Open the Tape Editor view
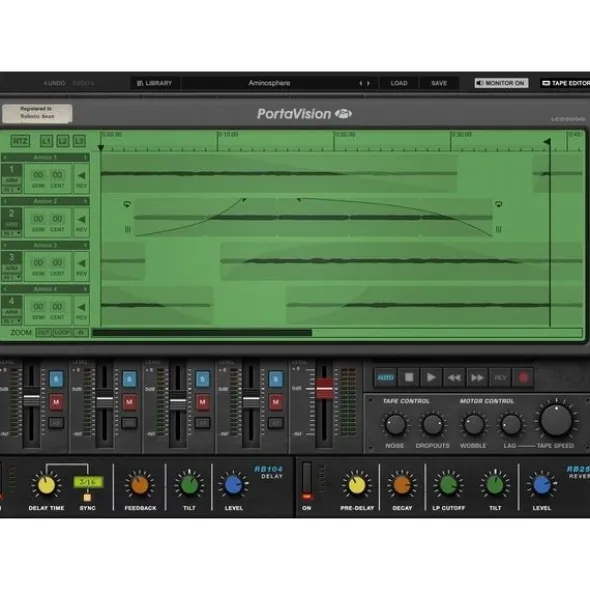Viewport: 590px width, 591px height. pos(565,83)
